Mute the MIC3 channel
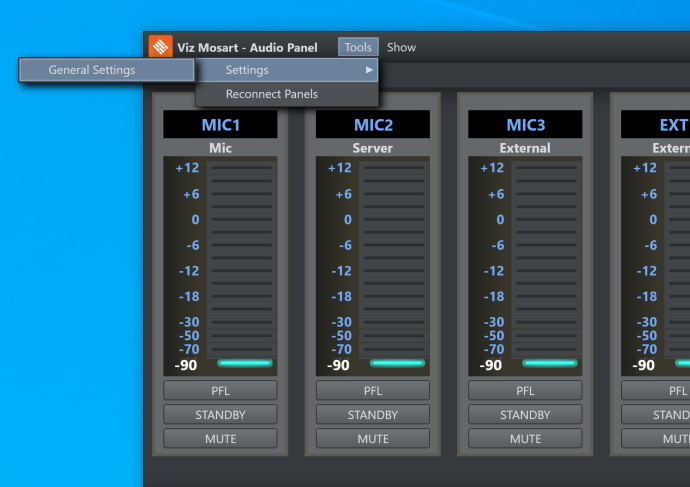The width and height of the screenshot is (690, 487). click(525, 439)
